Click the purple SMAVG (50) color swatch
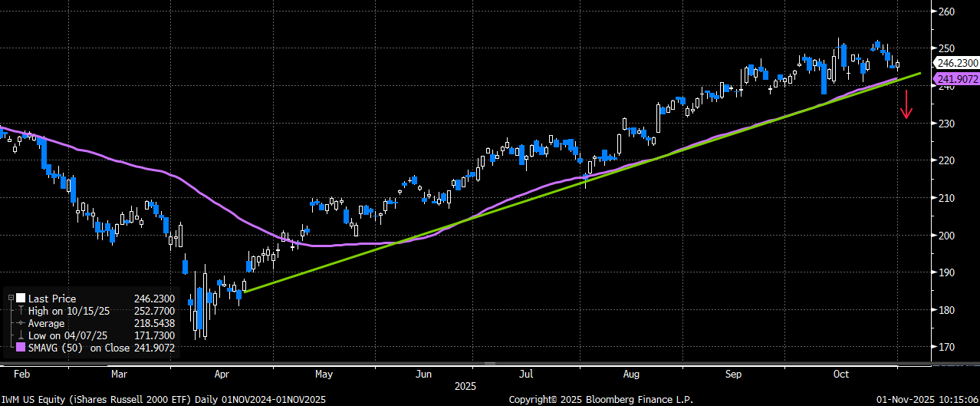The height and width of the screenshot is (406, 980). pos(21,348)
